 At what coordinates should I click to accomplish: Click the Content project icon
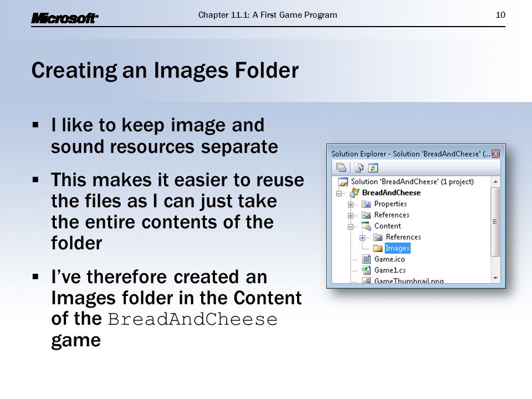(366, 226)
